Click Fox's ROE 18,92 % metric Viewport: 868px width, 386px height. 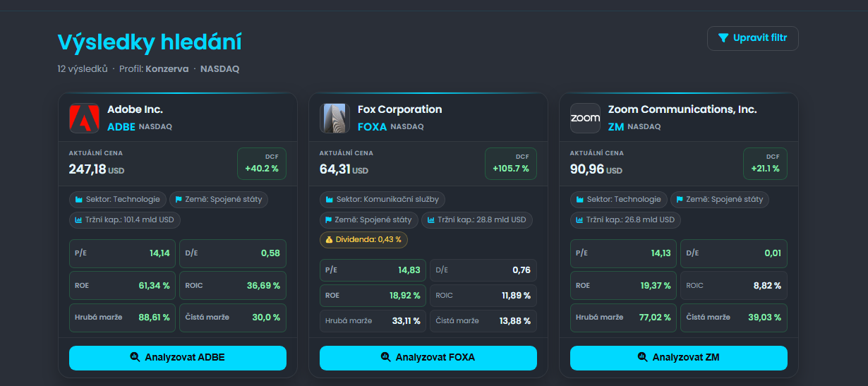coord(373,296)
